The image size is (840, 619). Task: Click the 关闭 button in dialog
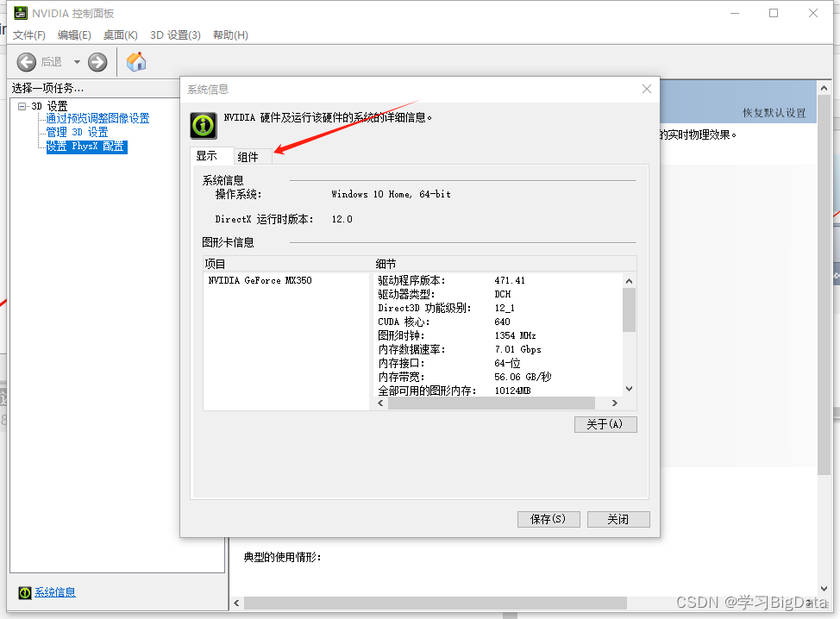618,519
